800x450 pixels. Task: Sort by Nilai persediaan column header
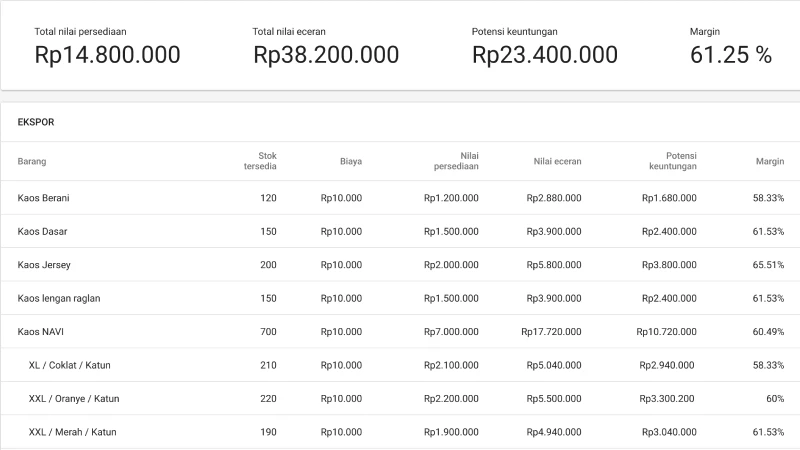[459, 161]
